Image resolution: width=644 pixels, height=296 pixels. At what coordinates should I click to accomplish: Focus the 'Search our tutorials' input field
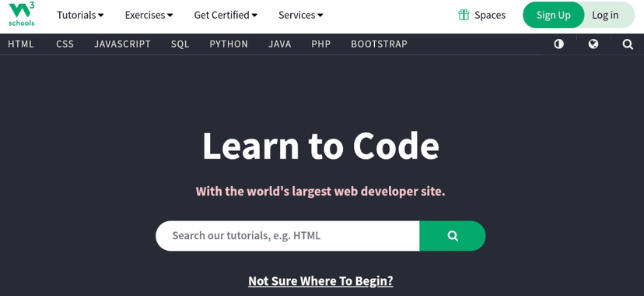288,235
